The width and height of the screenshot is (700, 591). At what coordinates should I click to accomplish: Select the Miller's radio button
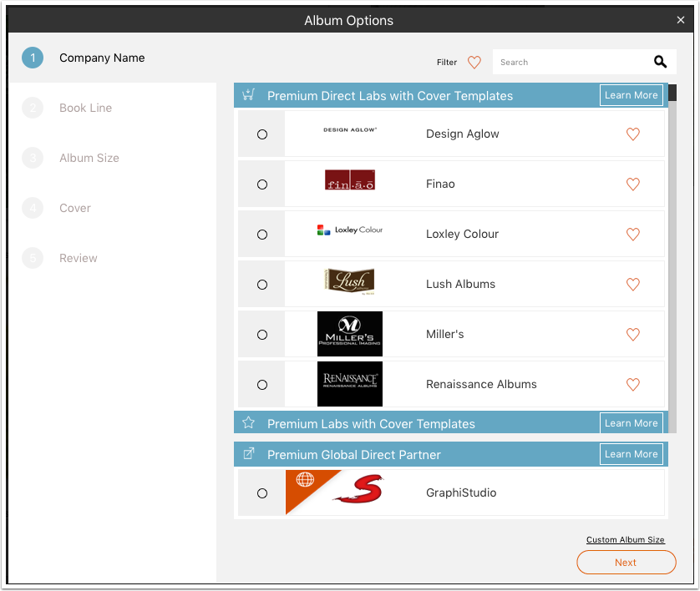262,335
